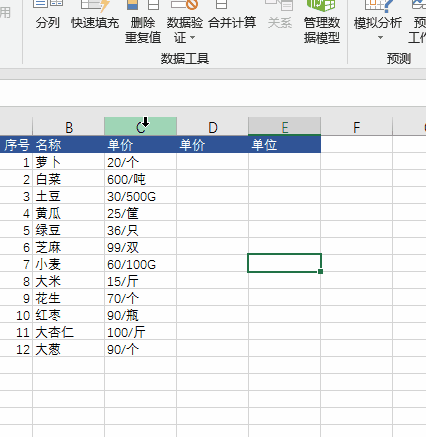
Task: Select the cell containing 绿豆
Action: pyautogui.click(x=69, y=230)
